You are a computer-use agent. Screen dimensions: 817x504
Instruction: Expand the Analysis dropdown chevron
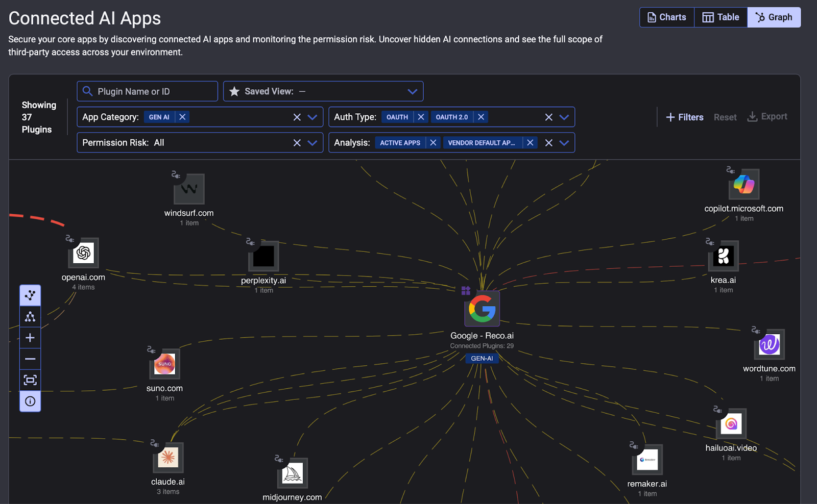click(564, 143)
